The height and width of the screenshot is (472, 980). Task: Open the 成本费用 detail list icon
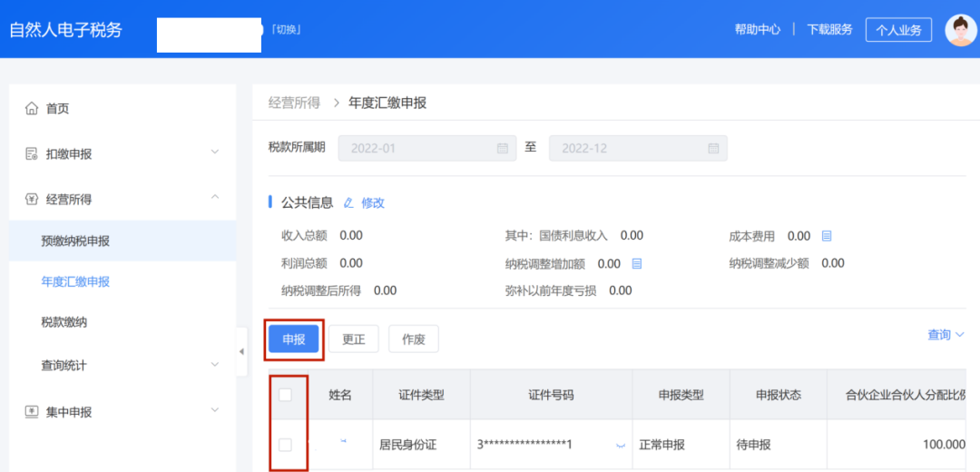coord(827,236)
